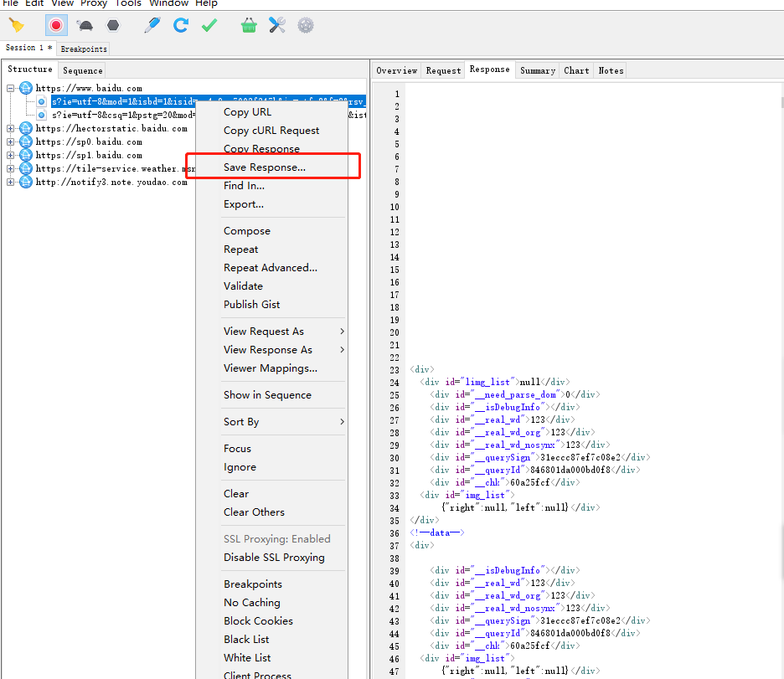Choose Export... menu item
784x679 pixels.
[271, 204]
